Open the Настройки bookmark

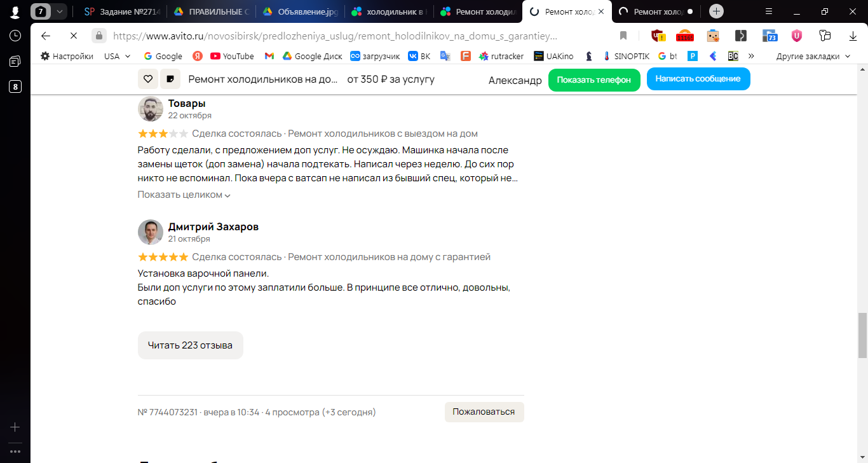pos(67,56)
